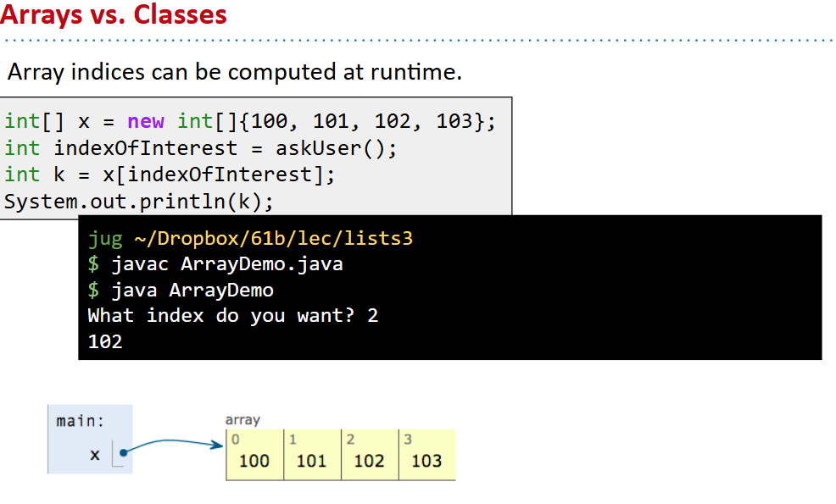This screenshot has width=836, height=504.
Task: Select array cell at index 0 containing 100
Action: 254,456
